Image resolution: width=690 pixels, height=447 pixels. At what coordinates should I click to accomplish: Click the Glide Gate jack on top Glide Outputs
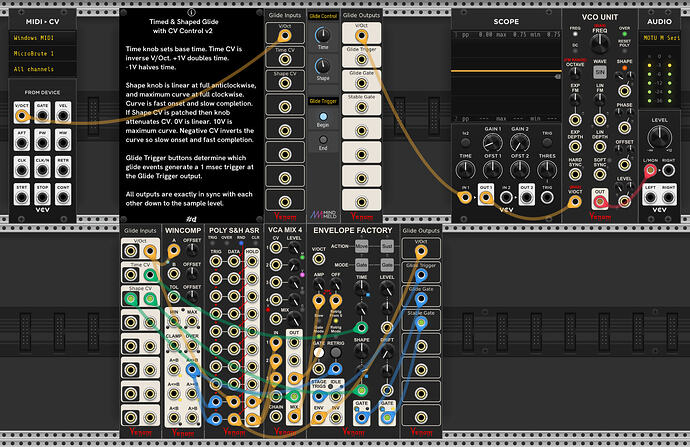click(361, 83)
